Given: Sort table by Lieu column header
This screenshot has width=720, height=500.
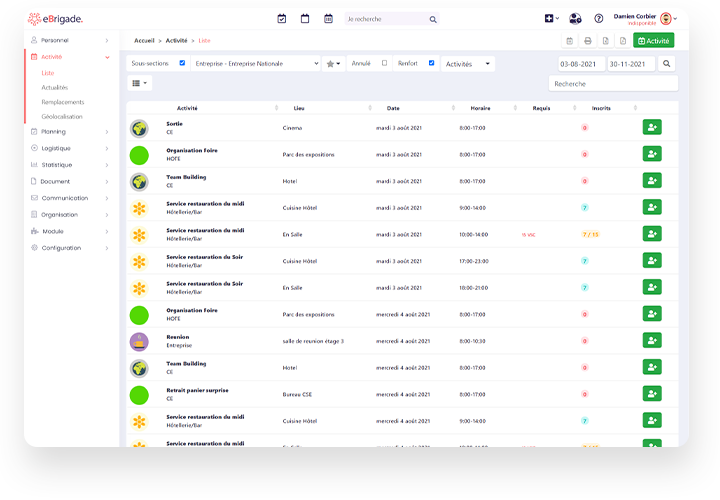Looking at the screenshot, I should point(299,108).
